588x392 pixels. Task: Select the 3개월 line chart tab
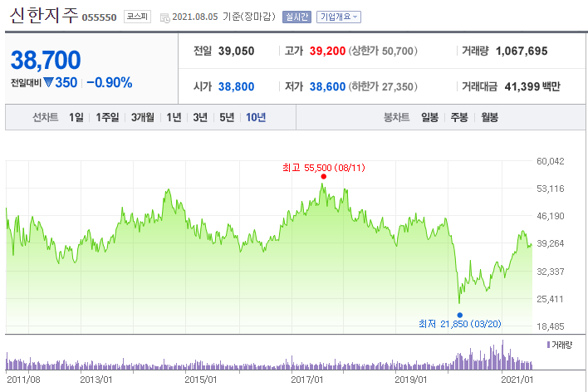pyautogui.click(x=143, y=117)
